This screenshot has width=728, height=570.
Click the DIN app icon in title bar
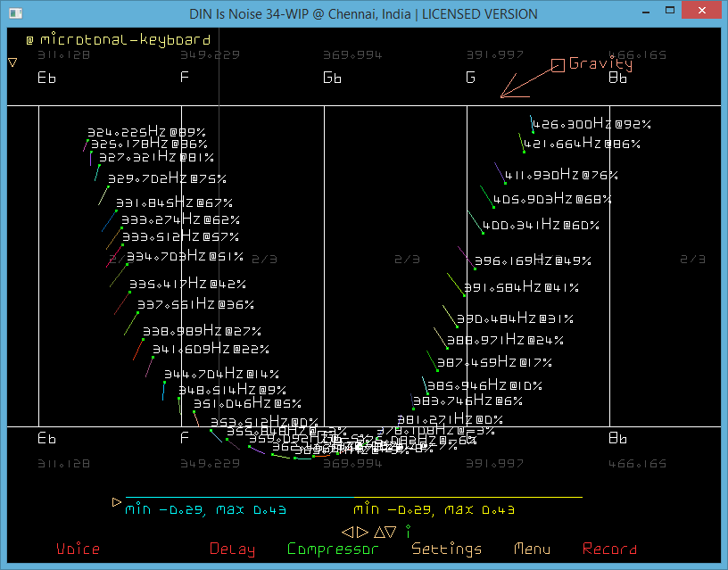(x=12, y=13)
